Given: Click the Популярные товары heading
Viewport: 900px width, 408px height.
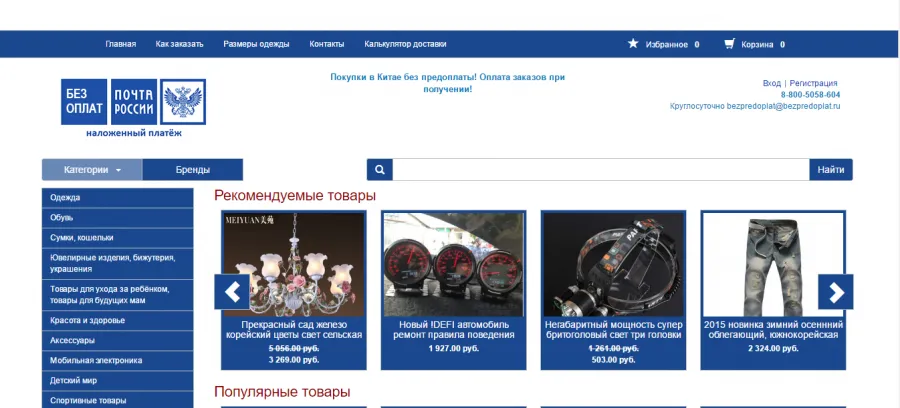Looking at the screenshot, I should pos(282,392).
